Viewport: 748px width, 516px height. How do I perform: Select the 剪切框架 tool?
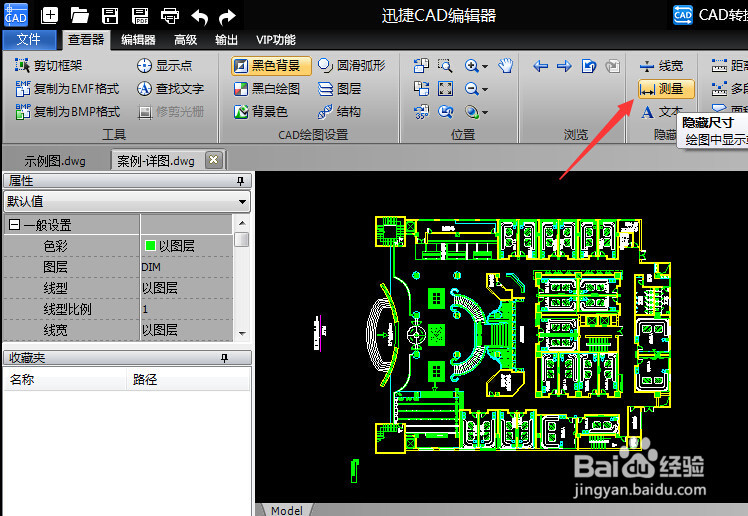(x=49, y=65)
